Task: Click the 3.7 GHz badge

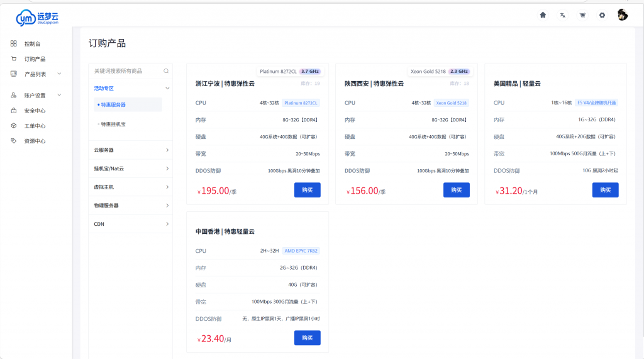Action: [x=309, y=72]
